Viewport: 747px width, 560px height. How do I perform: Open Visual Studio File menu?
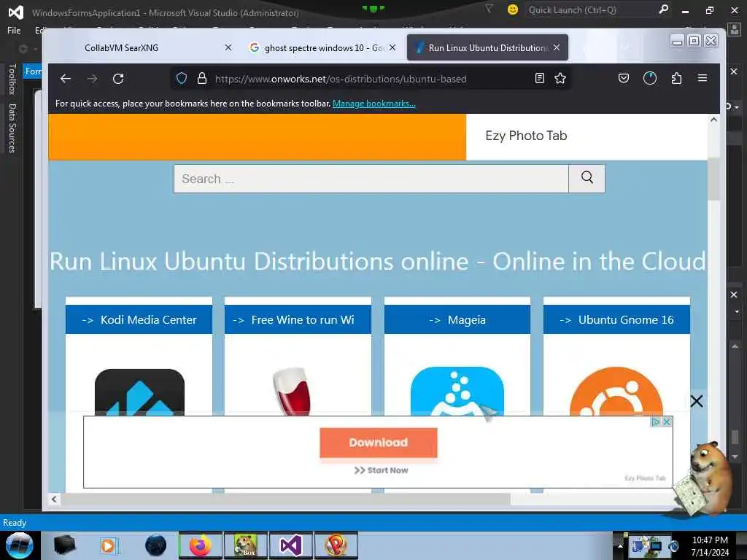click(x=14, y=31)
